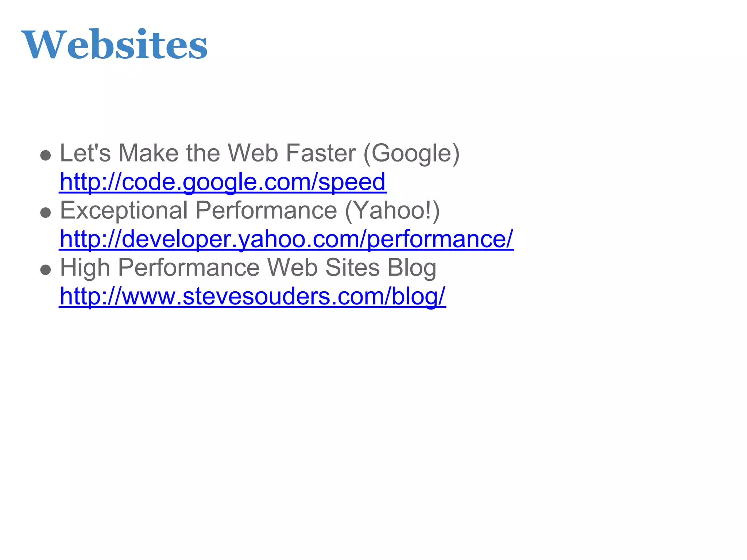Click the word Performance before (Yahoo!)
This screenshot has height=560, width=747.
tap(266, 210)
